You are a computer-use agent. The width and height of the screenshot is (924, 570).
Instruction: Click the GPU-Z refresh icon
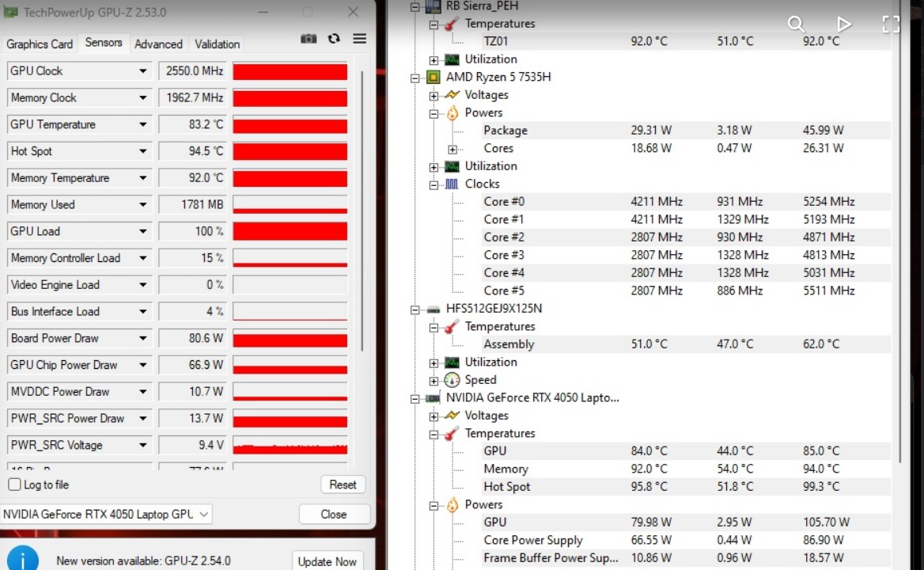(334, 38)
